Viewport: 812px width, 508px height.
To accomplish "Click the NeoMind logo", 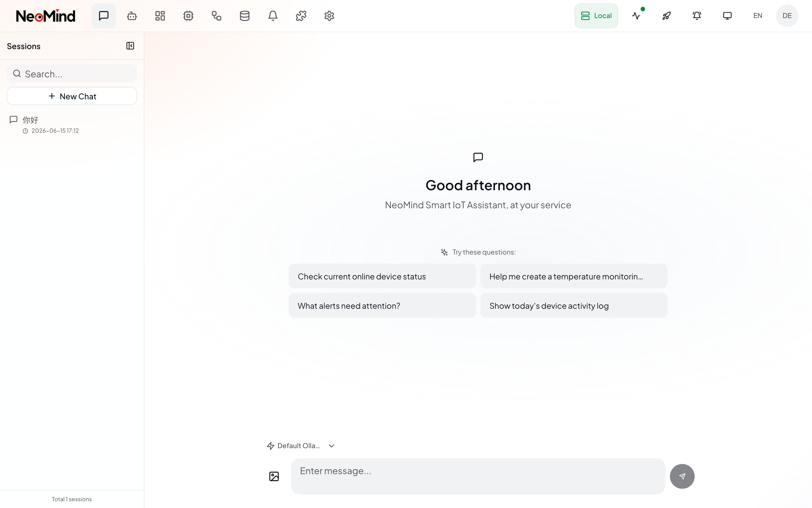I will point(46,16).
